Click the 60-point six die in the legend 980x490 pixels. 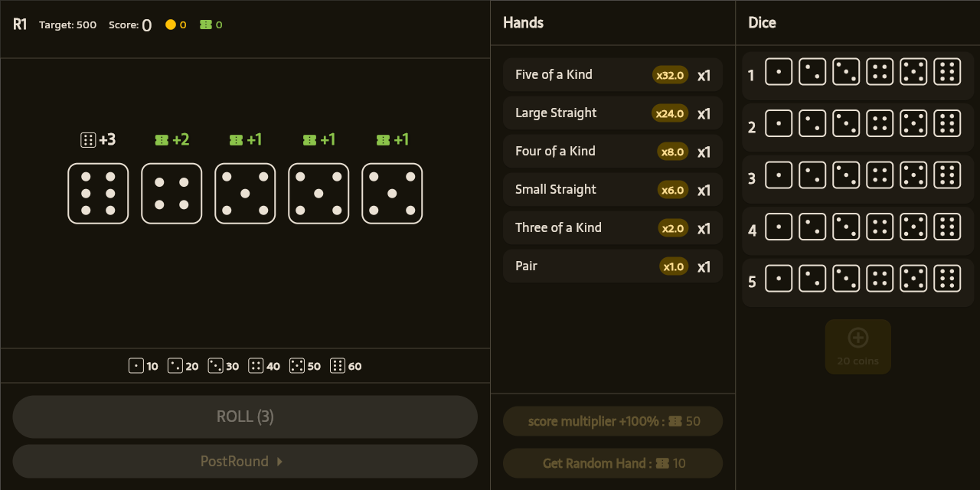point(338,366)
